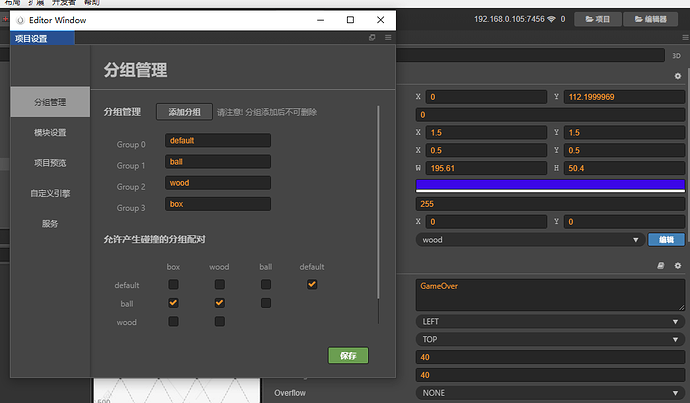Viewport: 690px width, 403px height.
Task: Click the W field showing 195.61
Action: 486,168
